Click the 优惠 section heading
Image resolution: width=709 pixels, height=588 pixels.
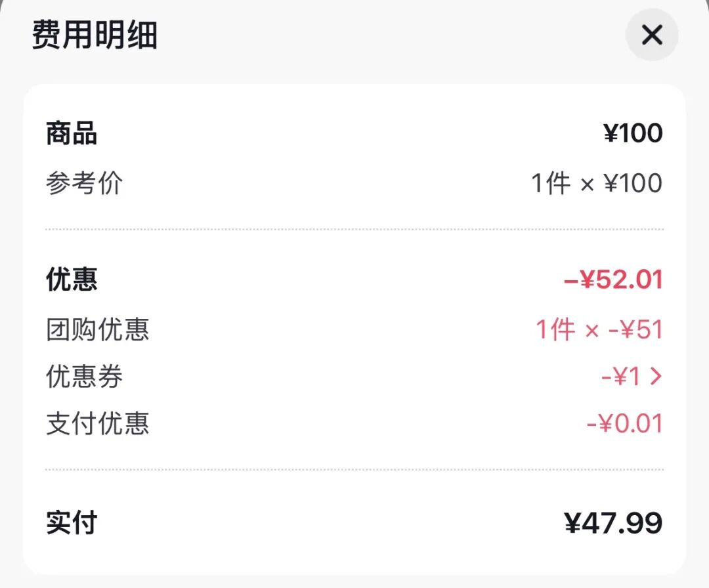72,280
